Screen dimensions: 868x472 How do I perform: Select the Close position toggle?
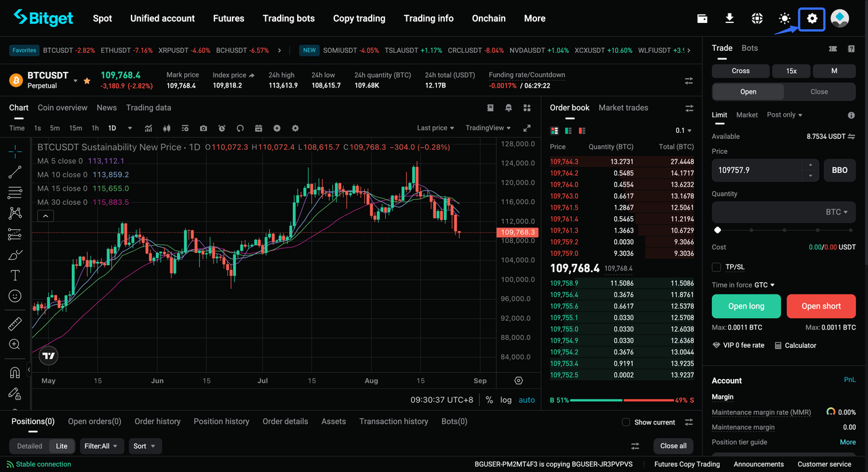pyautogui.click(x=819, y=92)
